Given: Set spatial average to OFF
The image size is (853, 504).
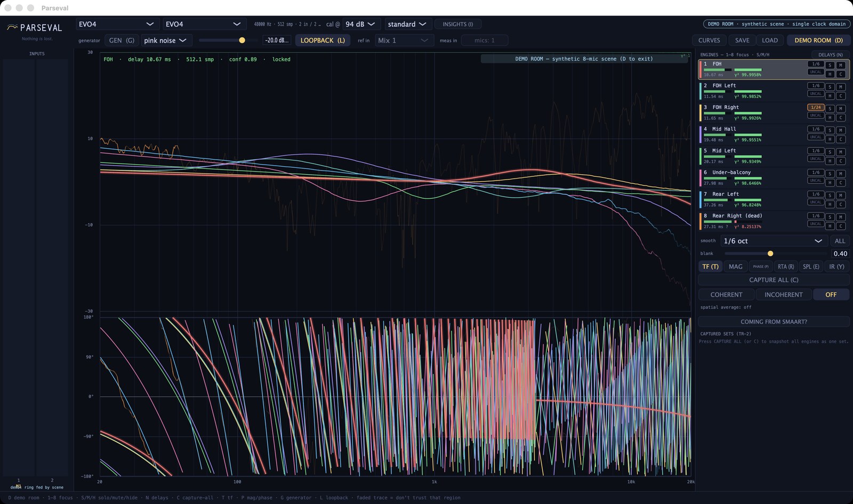Looking at the screenshot, I should [831, 295].
